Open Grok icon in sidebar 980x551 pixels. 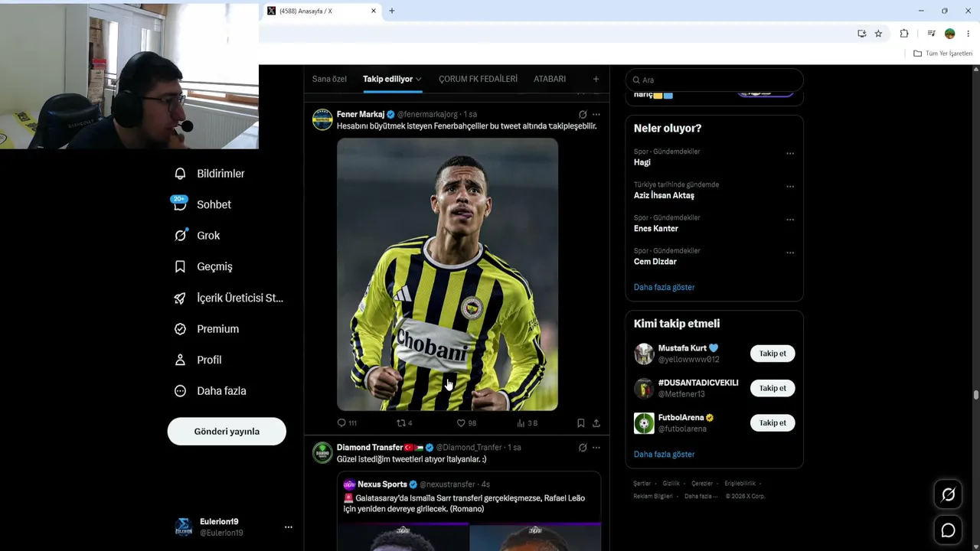[x=180, y=236]
